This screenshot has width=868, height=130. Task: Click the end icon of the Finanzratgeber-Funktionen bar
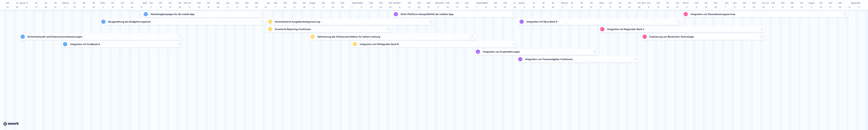coord(636,59)
